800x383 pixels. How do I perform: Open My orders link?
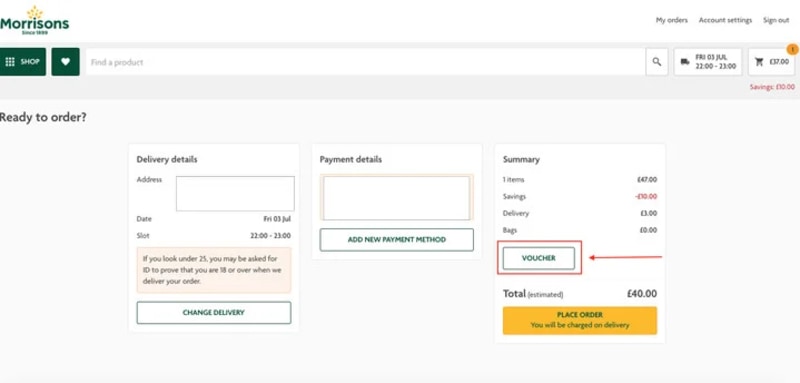point(671,20)
